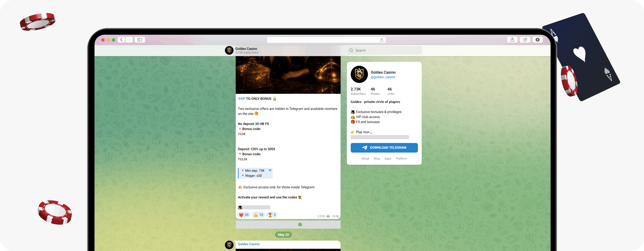Click the blurred link under Play now

click(x=380, y=137)
